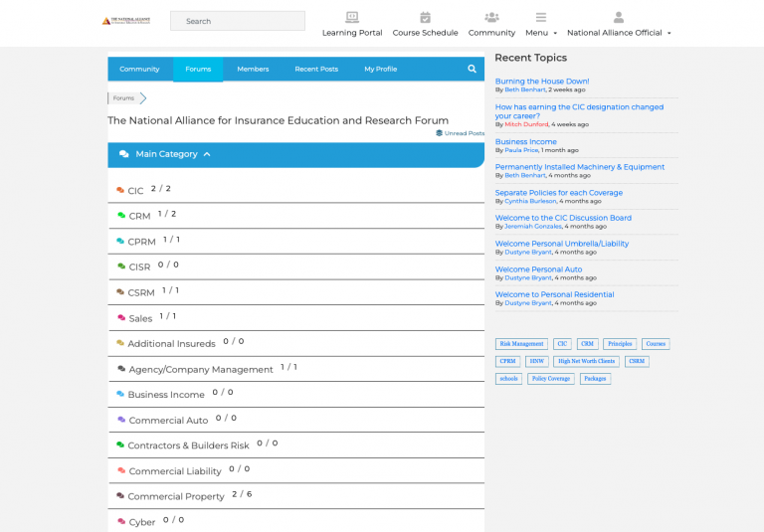Open the My Profile tab

click(381, 69)
